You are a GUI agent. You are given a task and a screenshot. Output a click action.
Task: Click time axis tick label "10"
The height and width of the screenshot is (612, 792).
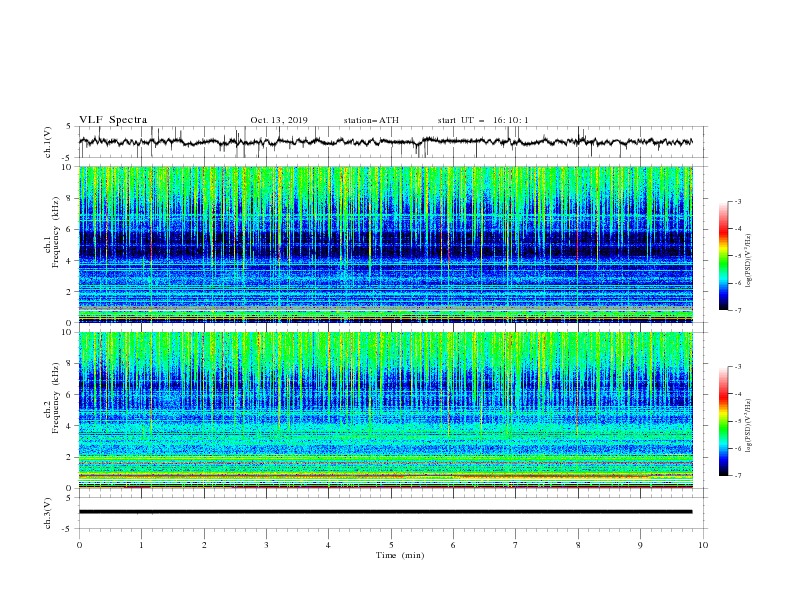point(703,545)
